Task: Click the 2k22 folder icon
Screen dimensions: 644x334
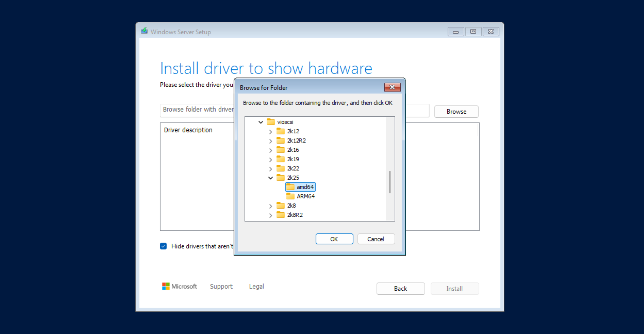Action: [x=281, y=168]
